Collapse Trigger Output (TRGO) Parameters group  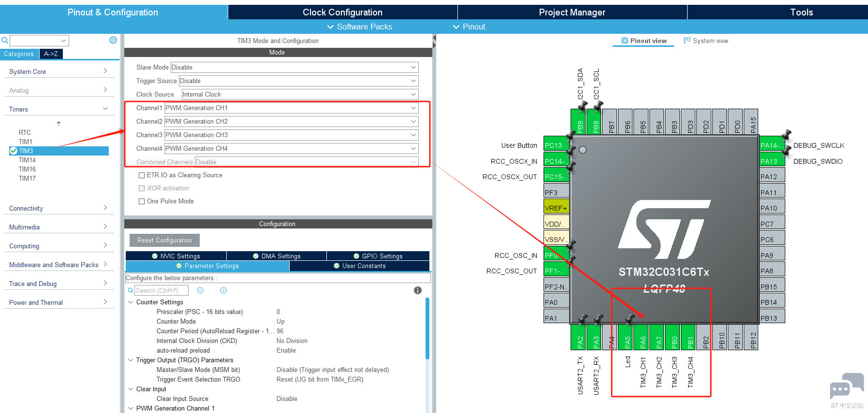131,360
